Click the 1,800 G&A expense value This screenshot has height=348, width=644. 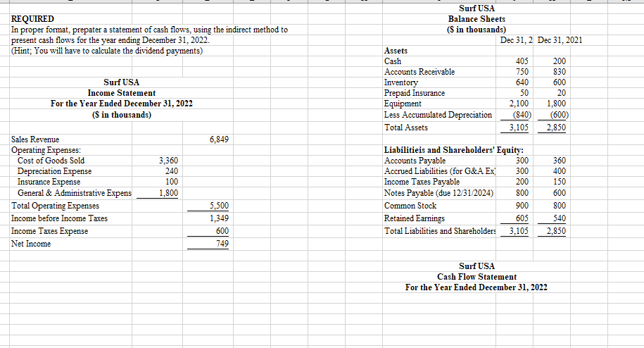tap(168, 193)
